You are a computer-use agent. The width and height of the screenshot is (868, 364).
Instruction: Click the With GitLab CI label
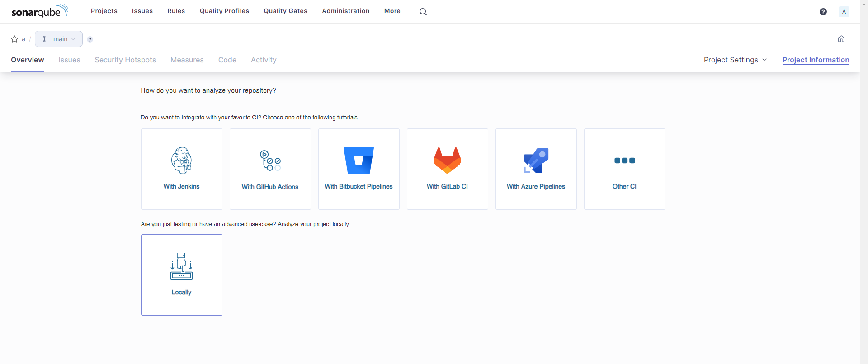click(448, 186)
